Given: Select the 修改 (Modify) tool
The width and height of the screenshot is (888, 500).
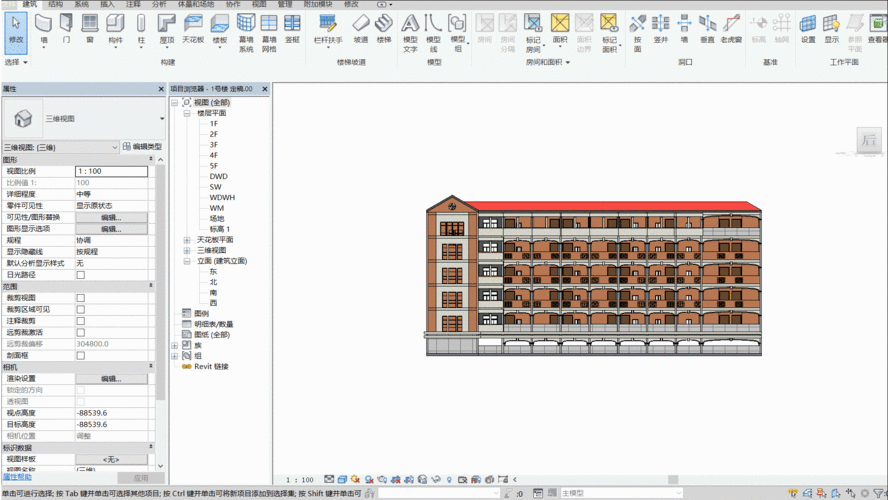Looking at the screenshot, I should coord(15,30).
